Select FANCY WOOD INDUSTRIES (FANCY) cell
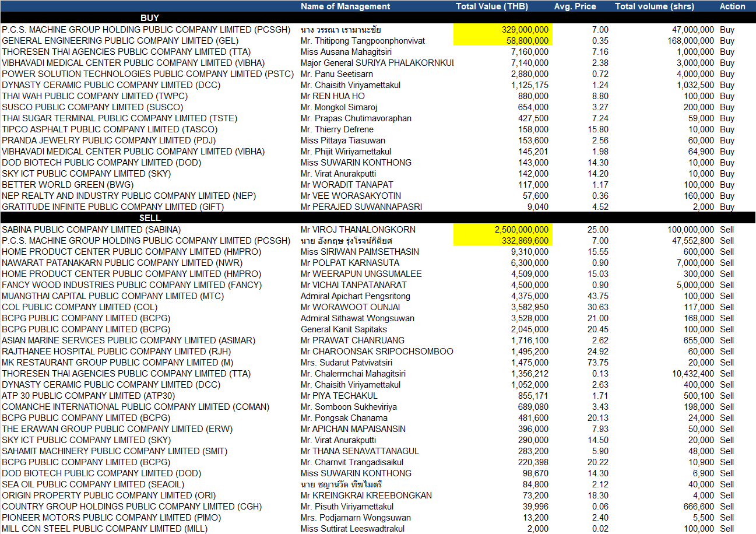This screenshot has height=534, width=756. [132, 285]
